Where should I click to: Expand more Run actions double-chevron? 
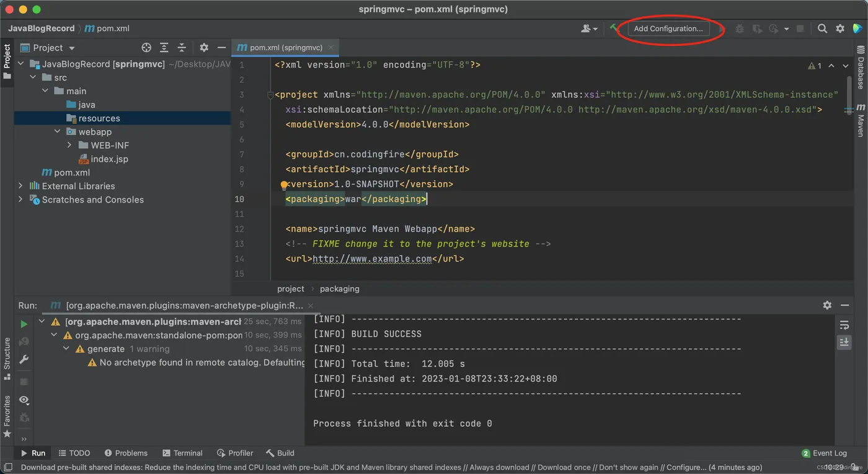pyautogui.click(x=24, y=439)
